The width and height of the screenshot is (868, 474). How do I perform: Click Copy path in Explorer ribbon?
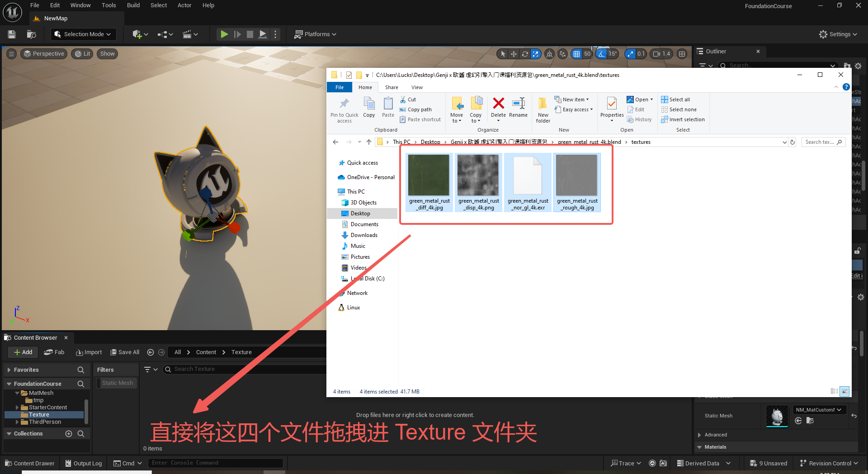coord(415,109)
